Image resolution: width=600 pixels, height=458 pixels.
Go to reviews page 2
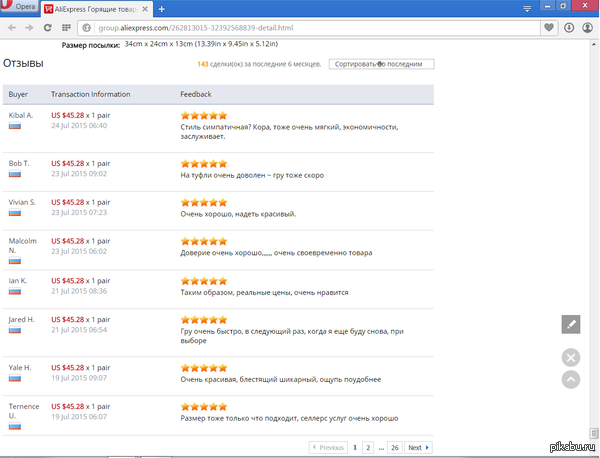coord(368,447)
